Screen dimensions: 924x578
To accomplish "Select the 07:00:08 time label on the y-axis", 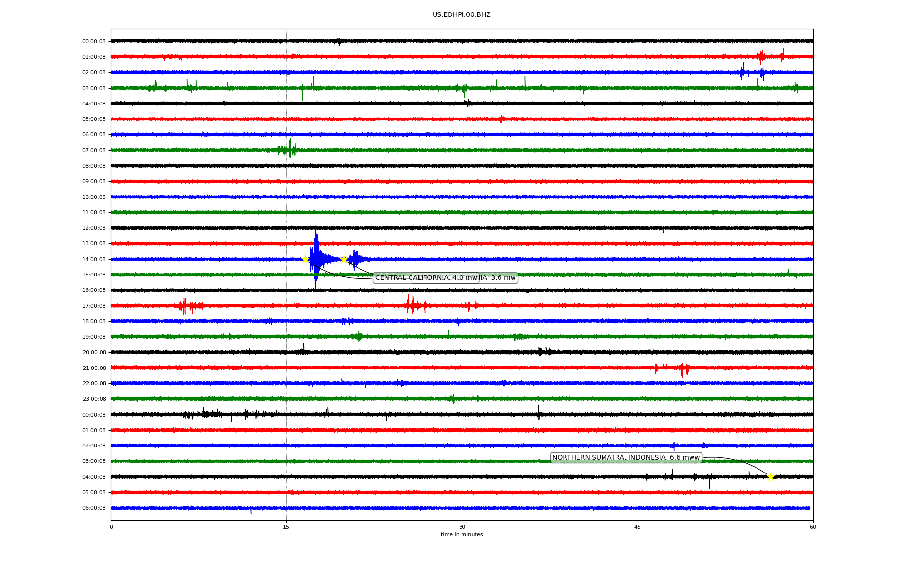I will (94, 150).
